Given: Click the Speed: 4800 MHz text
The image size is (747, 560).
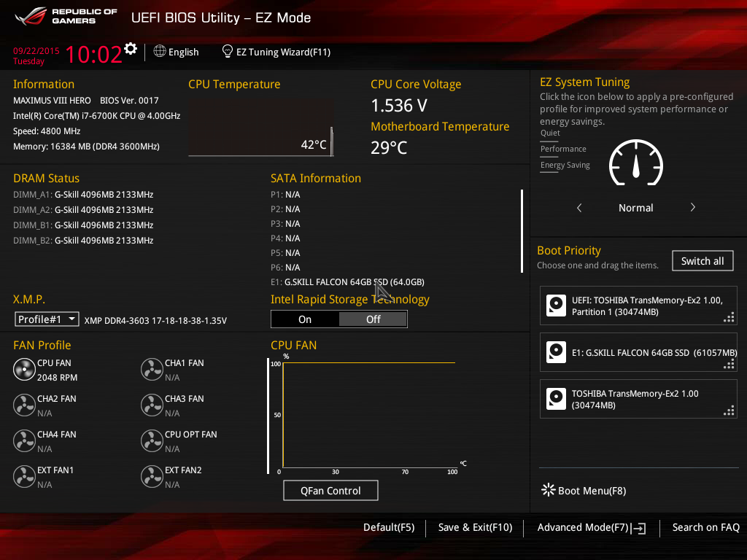Looking at the screenshot, I should [x=47, y=131].
